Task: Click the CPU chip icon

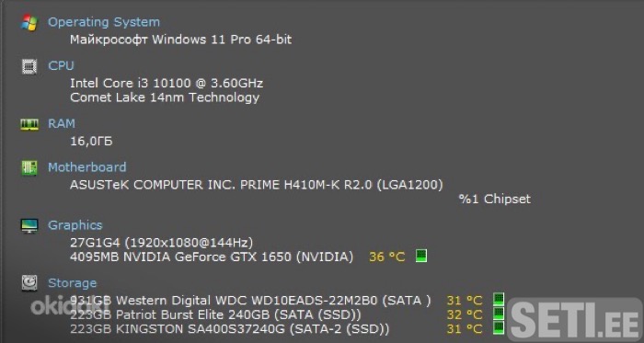Action: 29,66
